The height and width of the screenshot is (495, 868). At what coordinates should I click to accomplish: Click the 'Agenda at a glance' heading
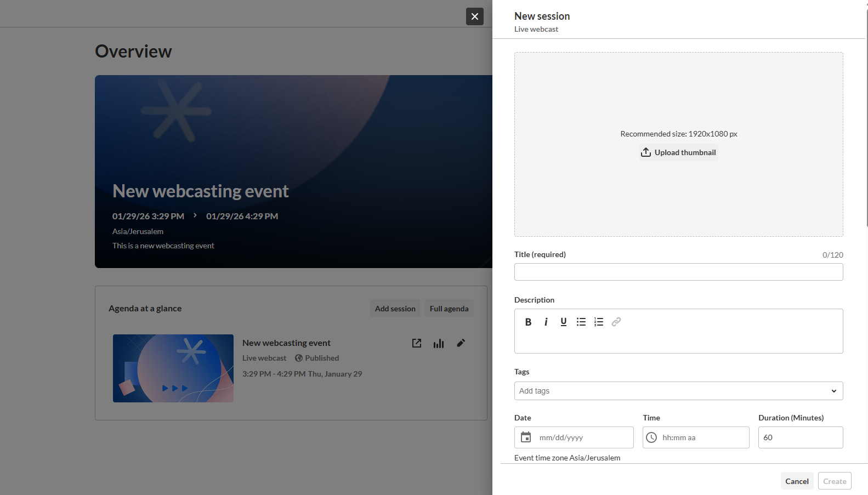click(x=145, y=309)
